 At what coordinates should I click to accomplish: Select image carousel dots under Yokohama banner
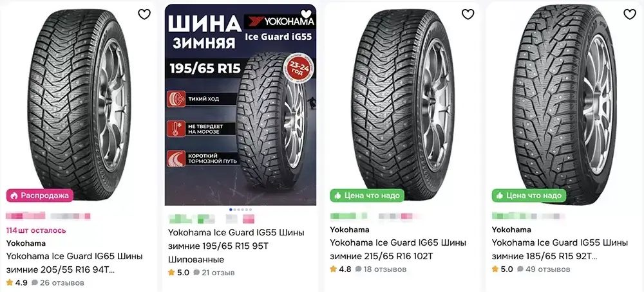tap(240, 210)
